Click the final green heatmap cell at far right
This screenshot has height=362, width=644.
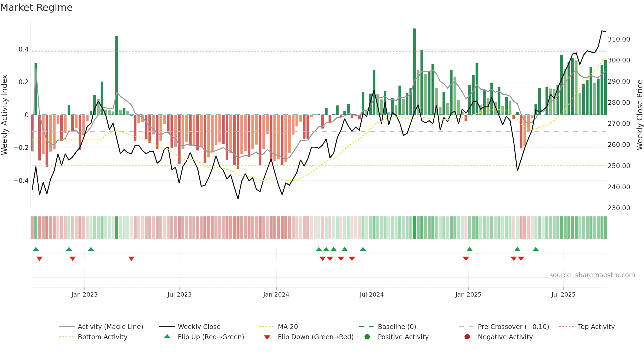(x=606, y=228)
